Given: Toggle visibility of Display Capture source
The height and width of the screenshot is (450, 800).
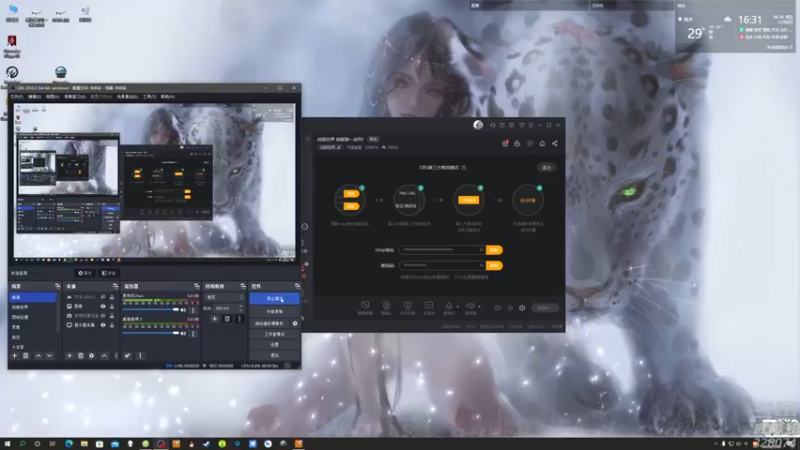Looking at the screenshot, I should tap(103, 324).
